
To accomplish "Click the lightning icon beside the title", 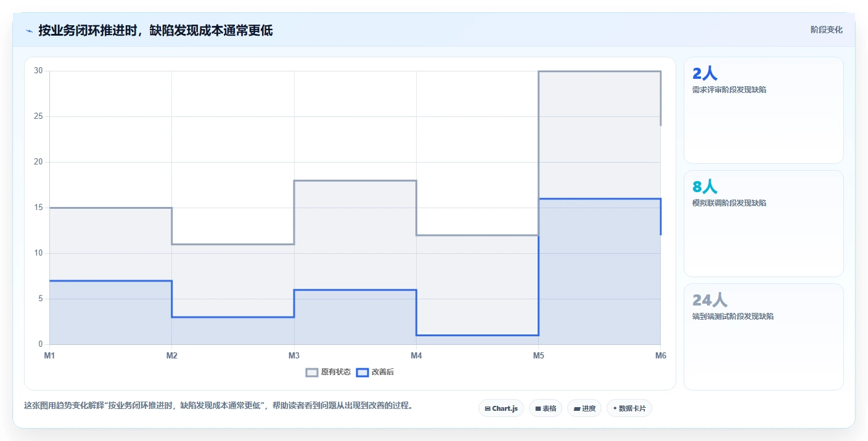I will click(x=29, y=31).
